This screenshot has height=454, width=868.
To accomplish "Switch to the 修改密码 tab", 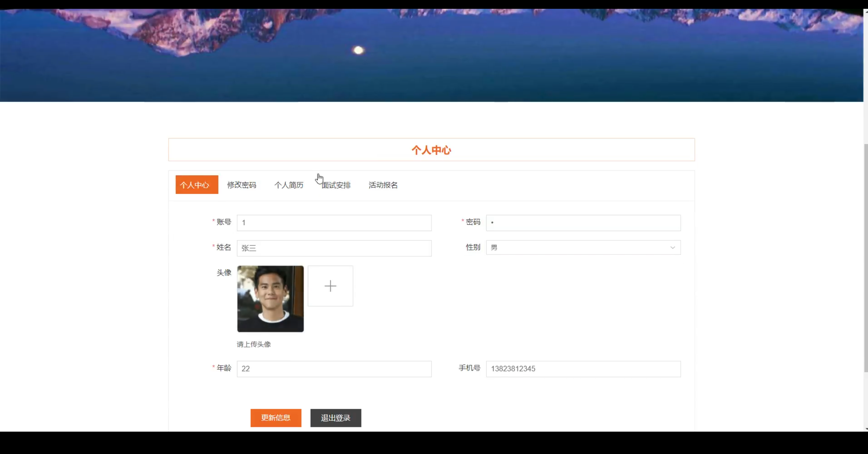I will 241,185.
